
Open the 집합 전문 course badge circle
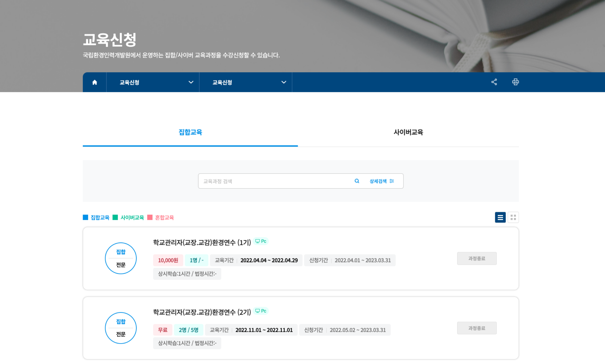point(121,258)
